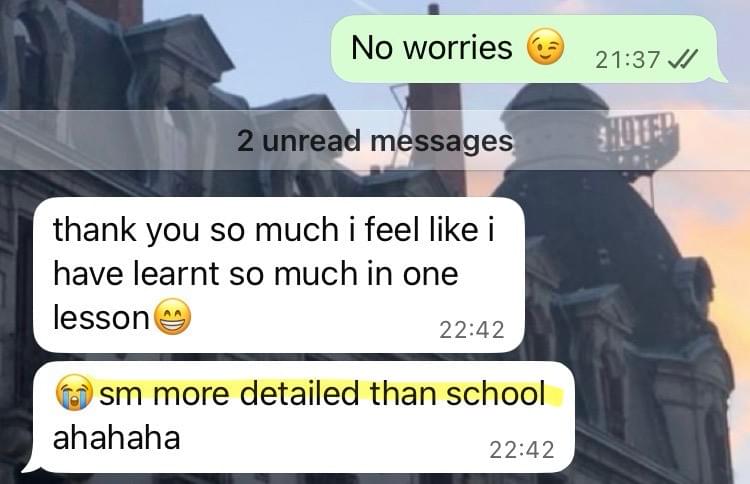Click the HOTEL sign in the wallpaper
750x484 pixels.
[x=639, y=132]
